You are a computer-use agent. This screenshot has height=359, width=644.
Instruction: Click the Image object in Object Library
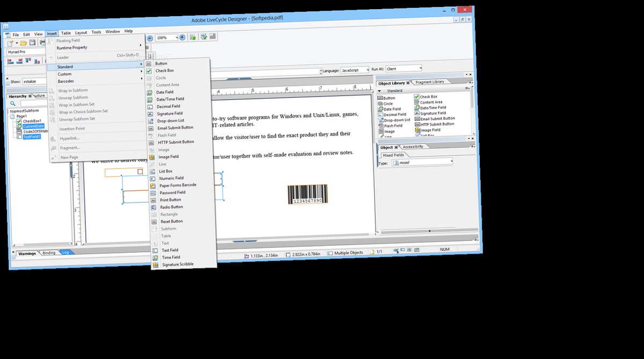pyautogui.click(x=387, y=131)
